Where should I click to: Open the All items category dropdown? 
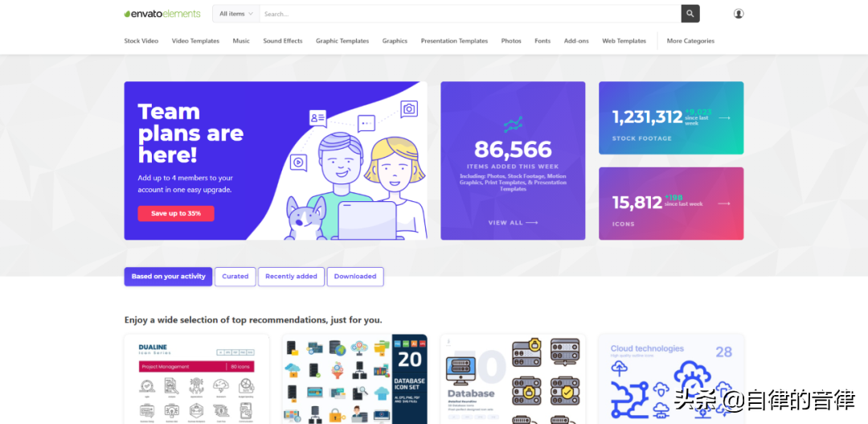[235, 14]
